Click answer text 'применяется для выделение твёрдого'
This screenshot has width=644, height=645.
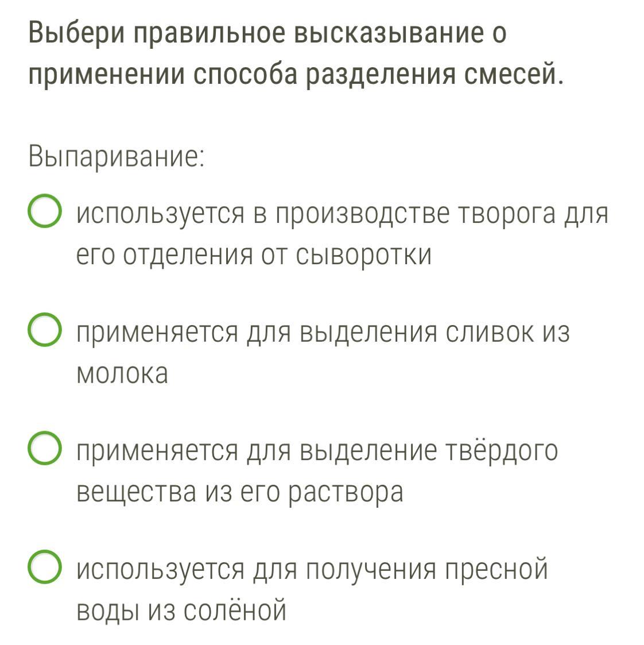317,451
